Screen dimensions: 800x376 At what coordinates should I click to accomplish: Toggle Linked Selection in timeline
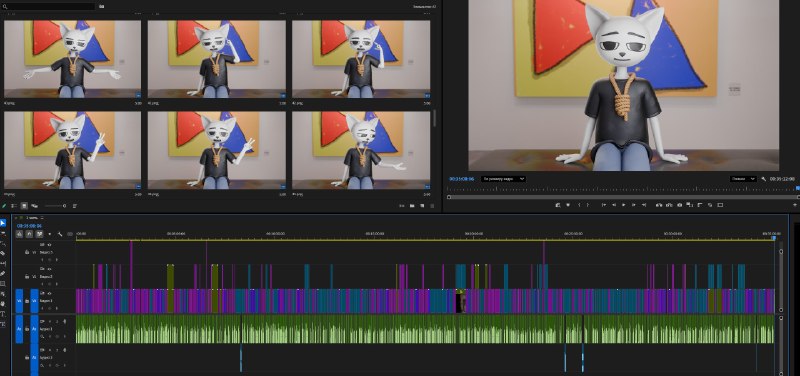point(39,234)
